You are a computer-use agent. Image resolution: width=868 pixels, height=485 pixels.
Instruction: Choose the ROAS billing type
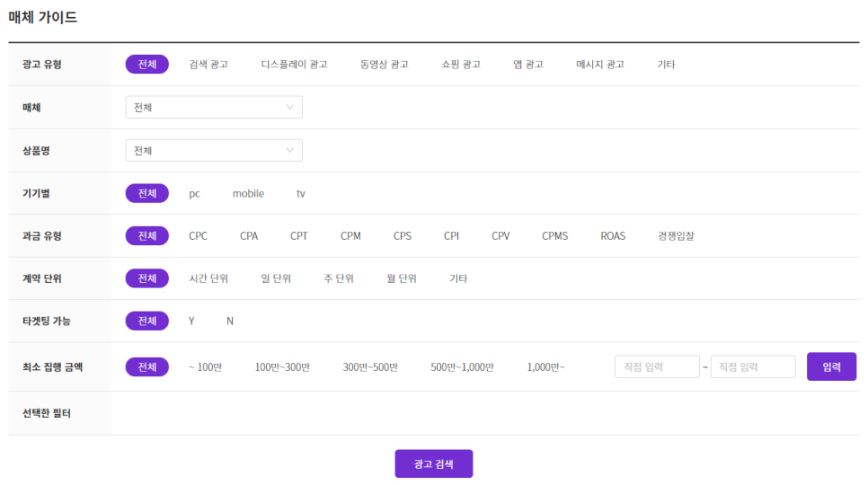[613, 235]
